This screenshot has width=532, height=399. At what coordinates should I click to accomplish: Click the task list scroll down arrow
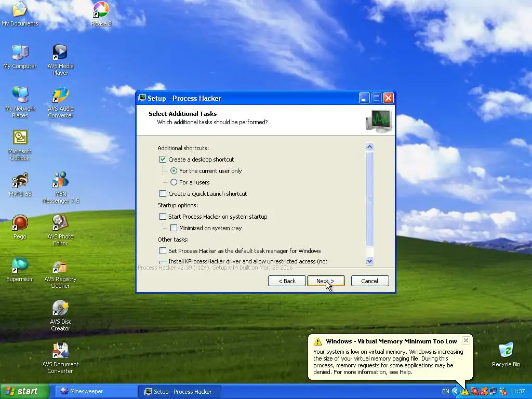[x=370, y=261]
